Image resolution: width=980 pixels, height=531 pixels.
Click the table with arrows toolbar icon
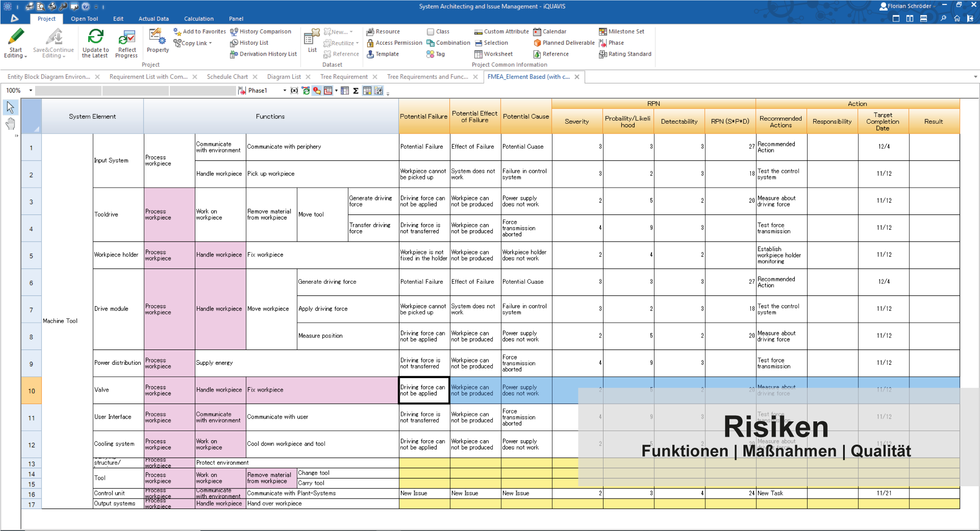(x=379, y=91)
